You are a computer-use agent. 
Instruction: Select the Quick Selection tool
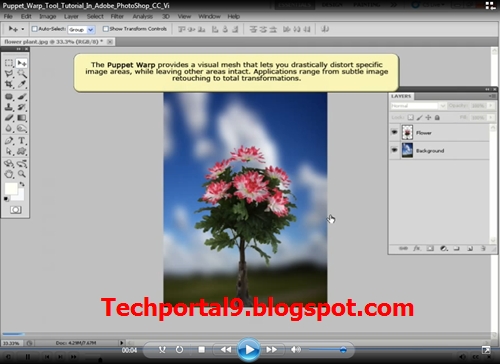22,74
